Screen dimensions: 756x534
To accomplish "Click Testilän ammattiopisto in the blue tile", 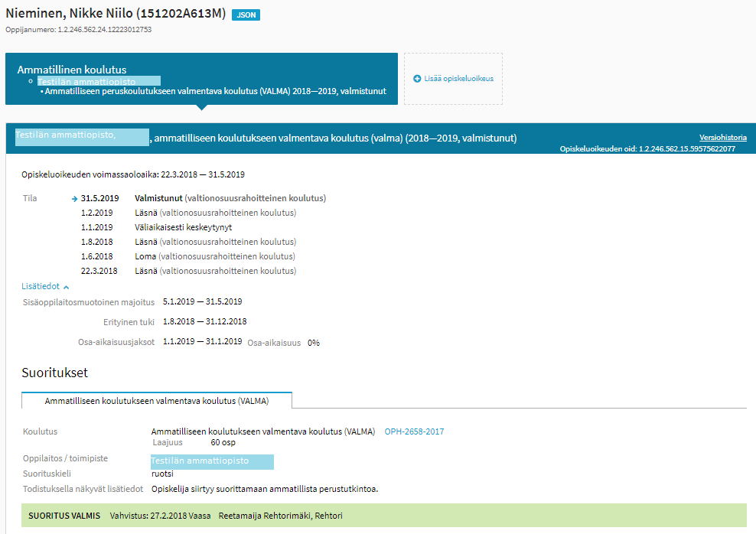I will pyautogui.click(x=86, y=81).
